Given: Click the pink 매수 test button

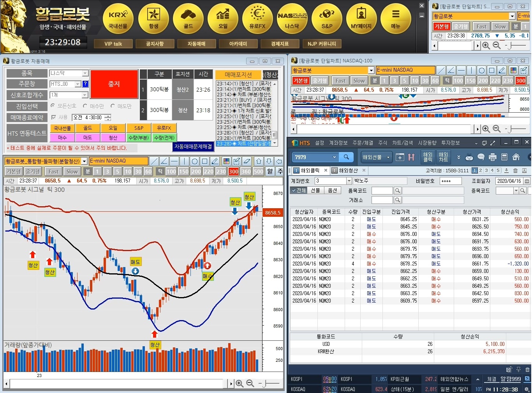Looking at the screenshot, I should coord(62,138).
